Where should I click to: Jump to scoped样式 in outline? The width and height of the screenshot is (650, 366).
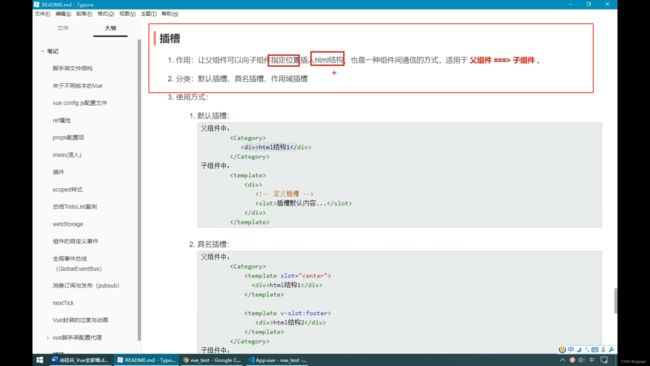(67, 189)
